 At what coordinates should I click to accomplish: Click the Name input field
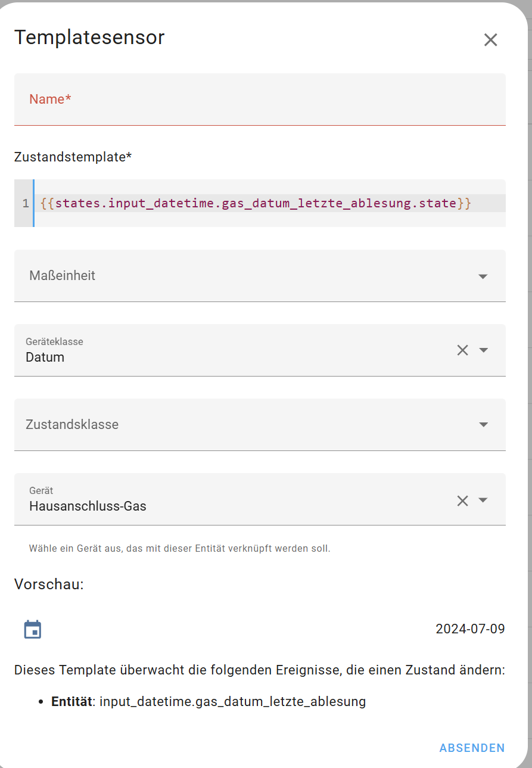tap(260, 100)
